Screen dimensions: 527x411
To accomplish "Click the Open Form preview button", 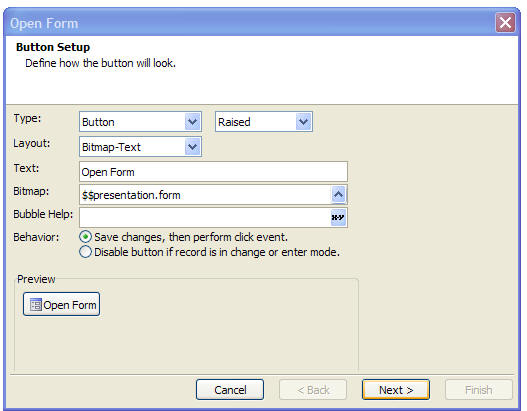I will (x=62, y=304).
